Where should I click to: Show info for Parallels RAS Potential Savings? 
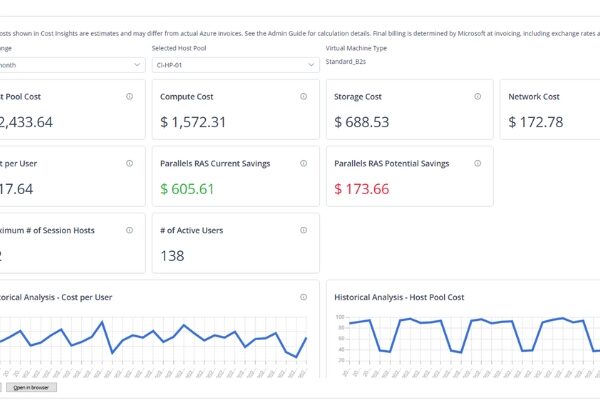[477, 163]
